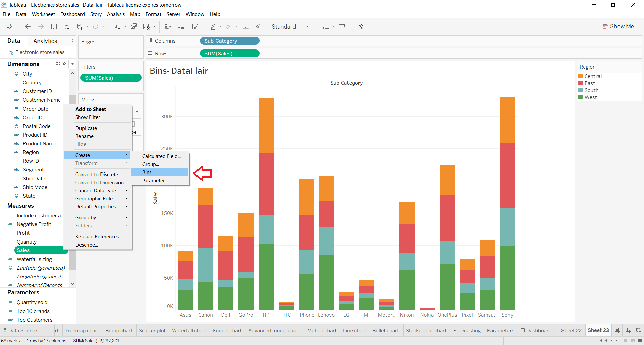Toggle mark labels with the T icon
The width and height of the screenshot is (644, 345).
246,26
